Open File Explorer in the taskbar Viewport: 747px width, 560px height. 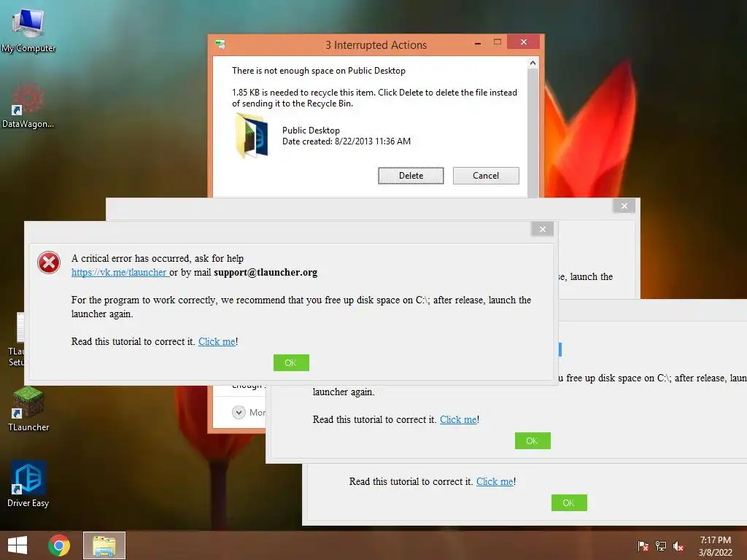tap(104, 545)
